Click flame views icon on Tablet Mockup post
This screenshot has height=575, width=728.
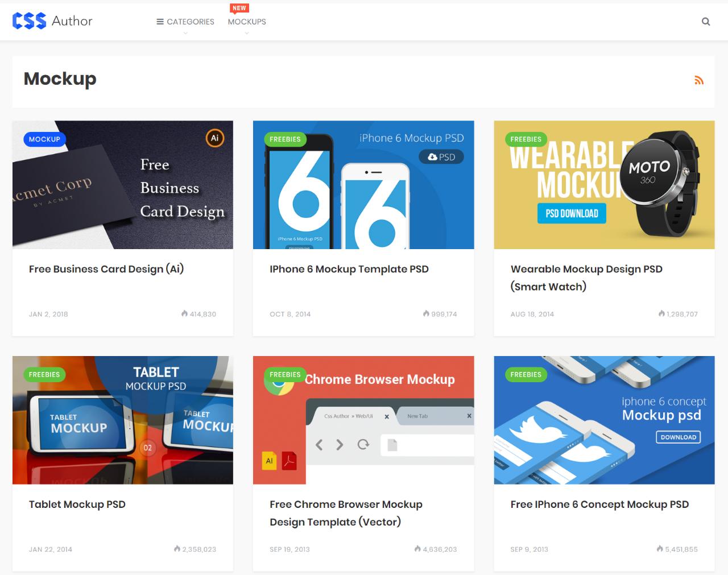click(177, 549)
